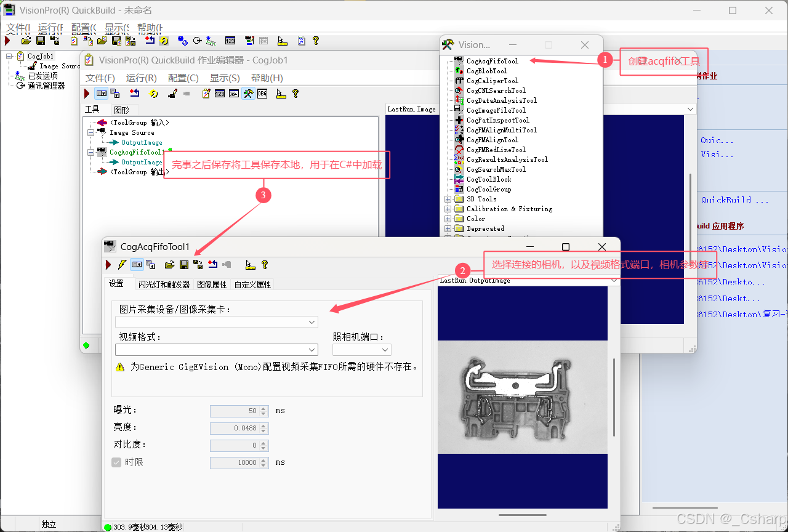Click the hammer toolbox icon in CogJob1 editor toolbar
Viewport: 788px width, 532px height.
coord(248,94)
